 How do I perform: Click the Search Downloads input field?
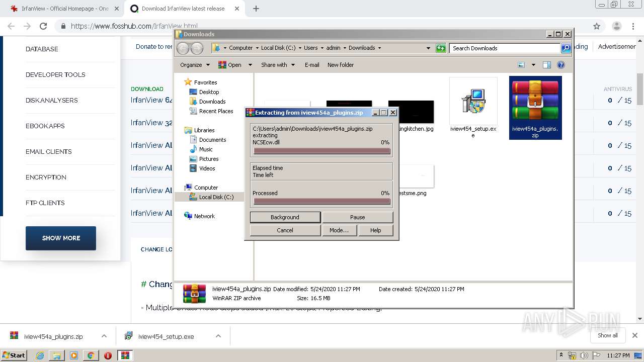pyautogui.click(x=505, y=48)
